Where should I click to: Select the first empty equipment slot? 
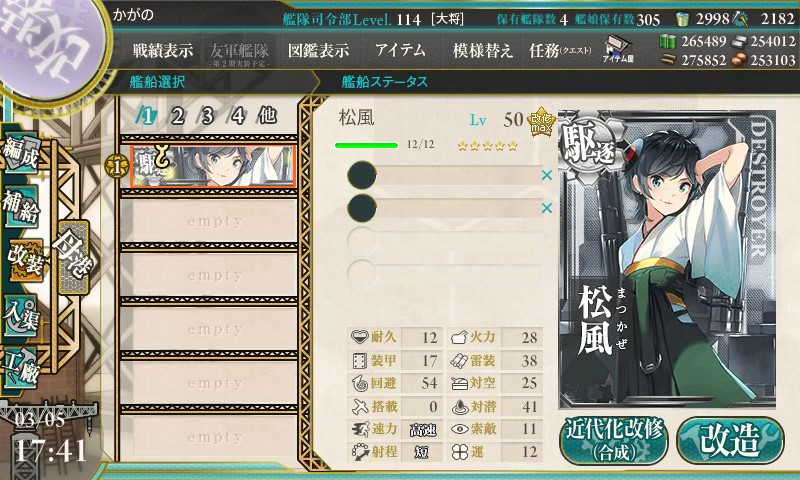pos(445,175)
